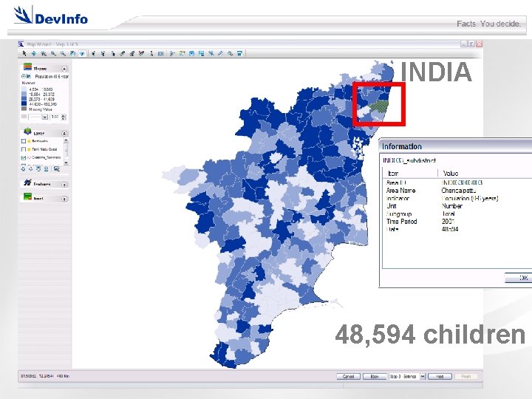Expand the Inset panel
Viewport: 532px width, 399px height.
pos(64,199)
